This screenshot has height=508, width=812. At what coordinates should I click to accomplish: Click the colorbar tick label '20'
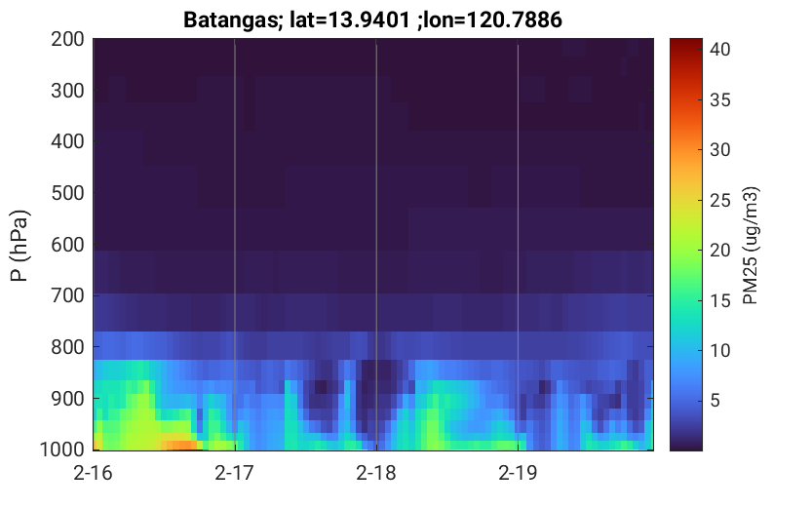point(719,251)
